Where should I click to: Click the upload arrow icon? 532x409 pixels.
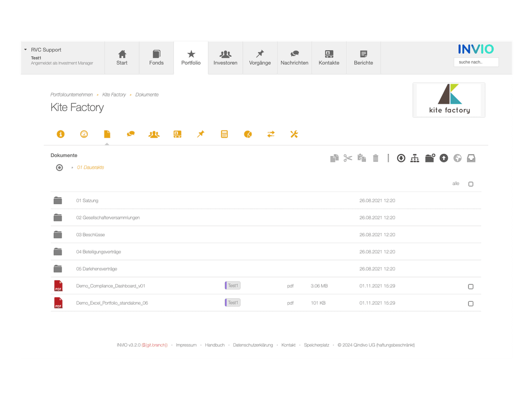(x=444, y=158)
